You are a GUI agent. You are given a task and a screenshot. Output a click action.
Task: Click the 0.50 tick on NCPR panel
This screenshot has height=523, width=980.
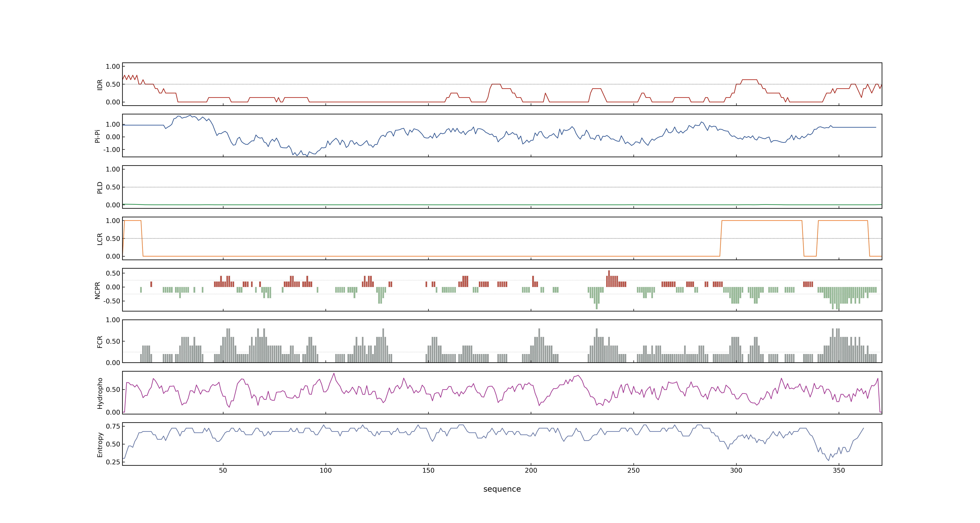pos(113,273)
